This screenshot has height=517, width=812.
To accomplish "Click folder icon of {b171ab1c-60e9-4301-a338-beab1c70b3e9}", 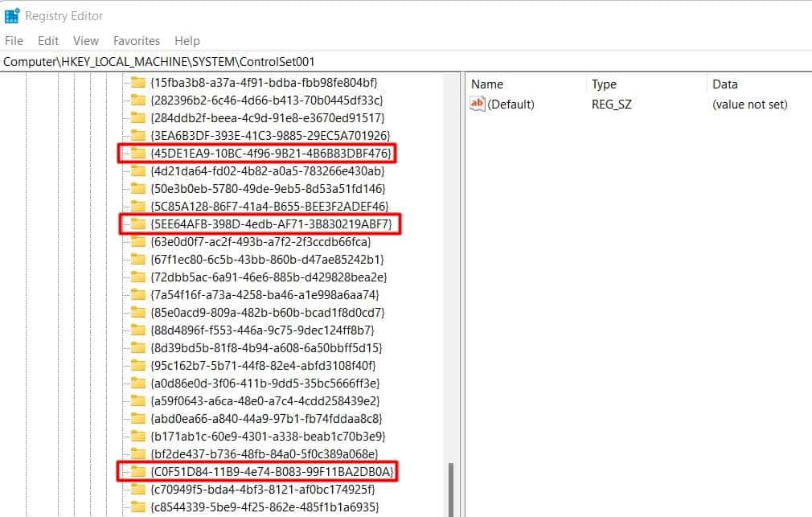I will [138, 436].
